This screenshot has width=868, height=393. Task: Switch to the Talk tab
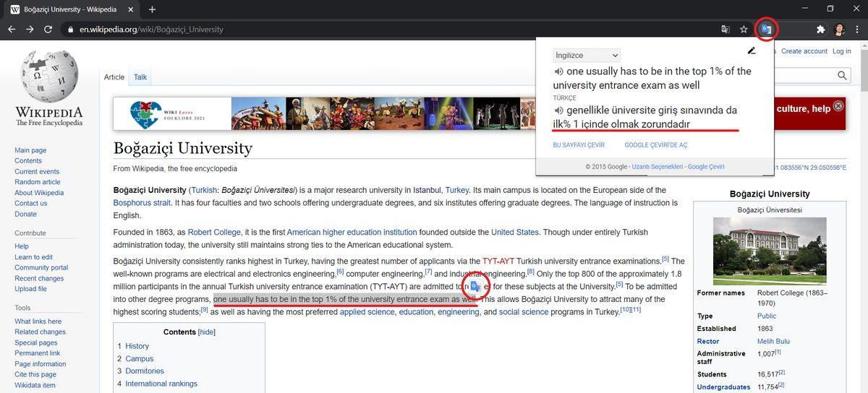[140, 77]
